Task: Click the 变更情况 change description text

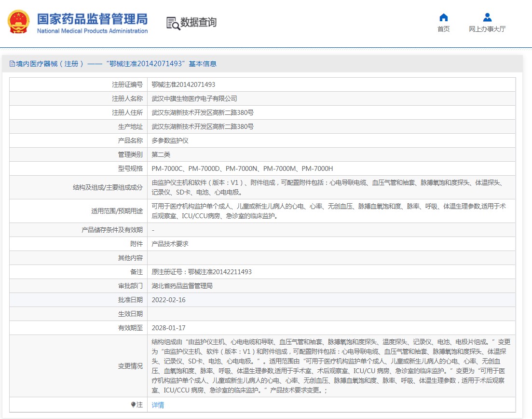Action: click(331, 366)
